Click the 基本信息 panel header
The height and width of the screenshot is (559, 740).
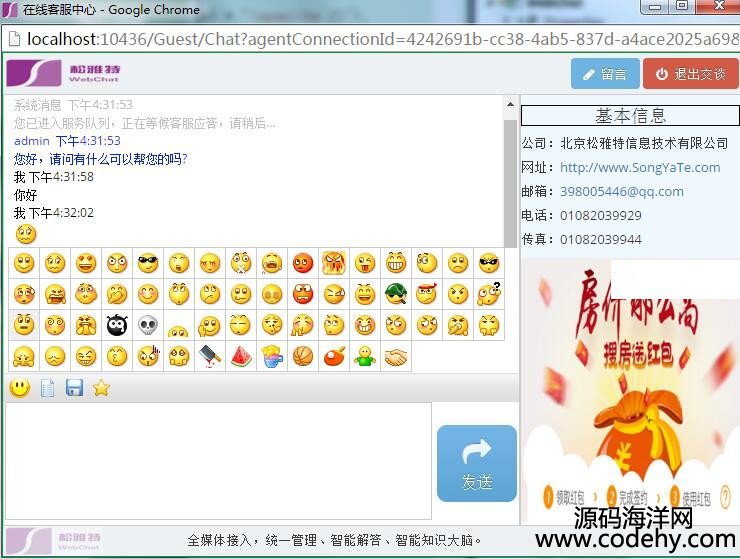pyautogui.click(x=630, y=115)
